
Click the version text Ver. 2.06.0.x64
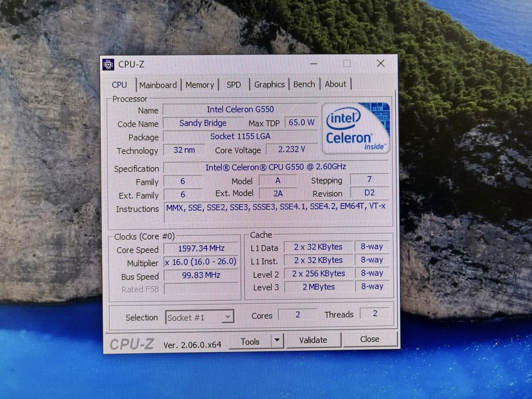click(192, 345)
